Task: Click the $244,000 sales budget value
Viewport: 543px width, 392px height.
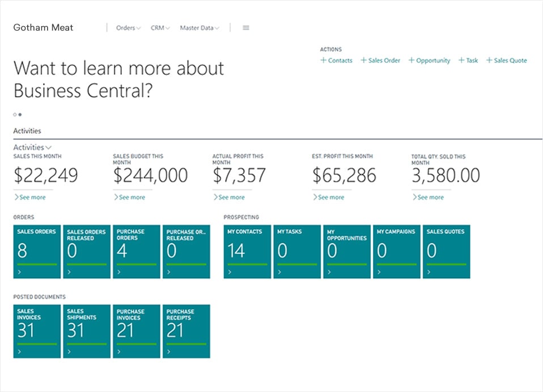Action: pos(150,176)
